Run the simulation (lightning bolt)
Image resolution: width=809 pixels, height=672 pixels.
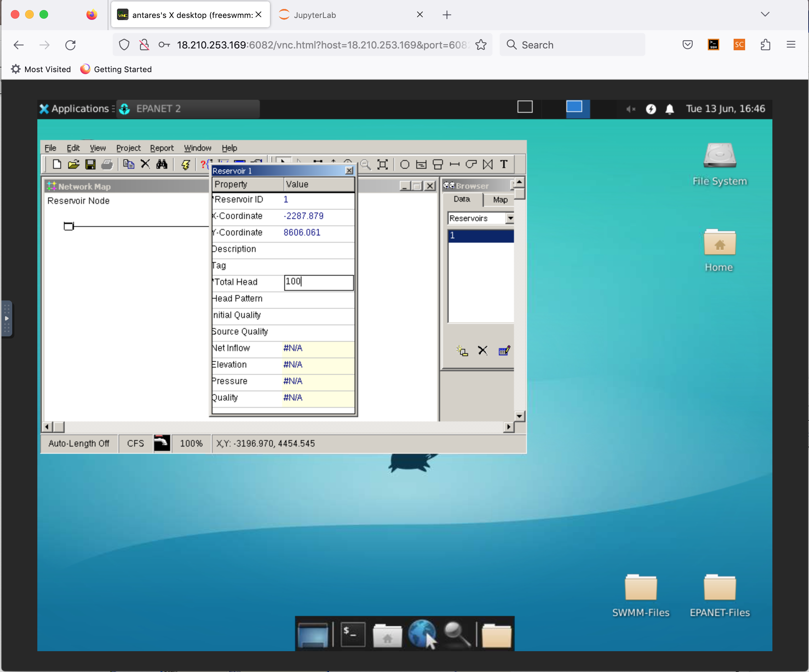click(186, 164)
